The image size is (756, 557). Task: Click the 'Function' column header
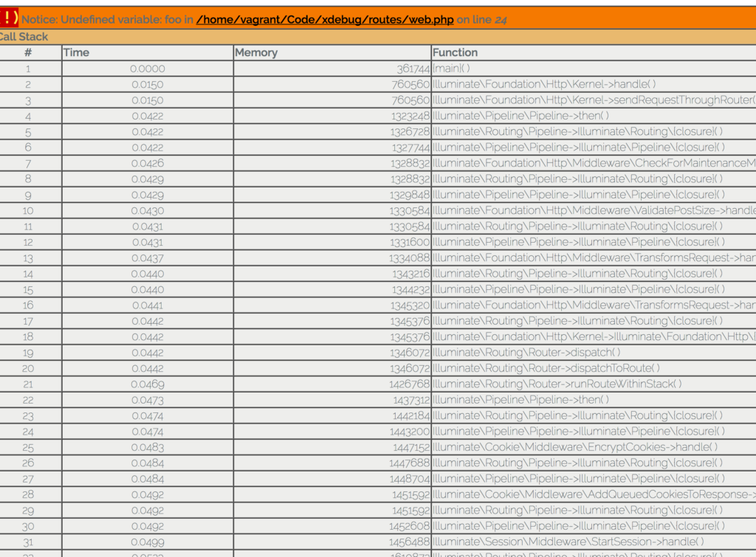coord(455,52)
